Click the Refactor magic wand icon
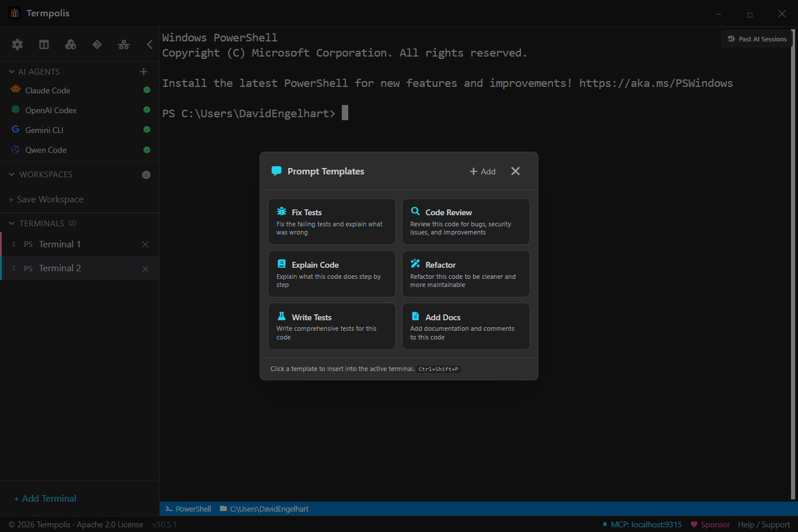This screenshot has width=798, height=532. pos(415,264)
